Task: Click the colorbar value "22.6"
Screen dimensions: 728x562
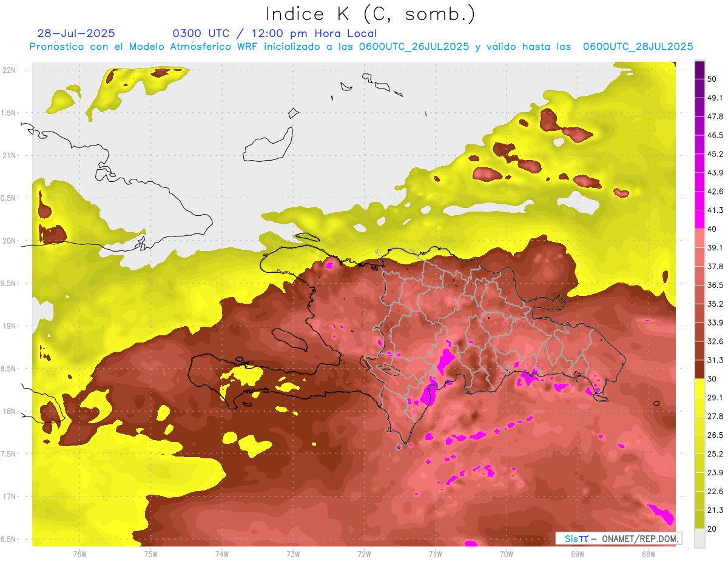Action: [x=716, y=492]
